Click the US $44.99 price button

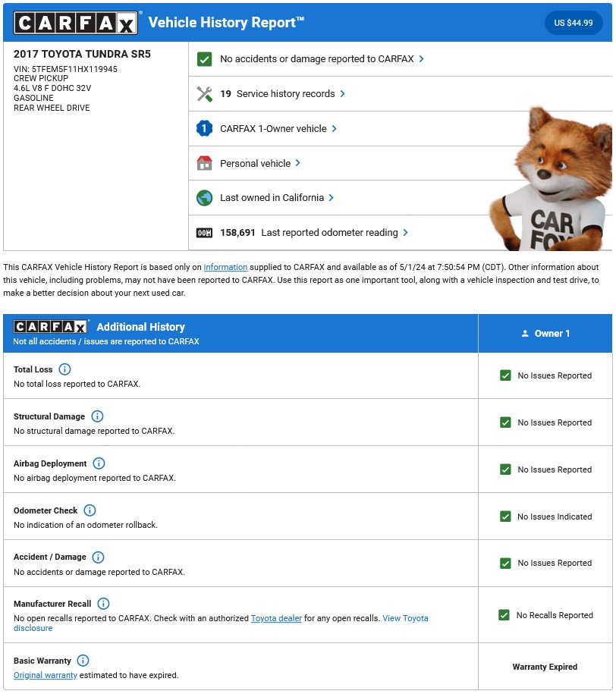click(574, 23)
